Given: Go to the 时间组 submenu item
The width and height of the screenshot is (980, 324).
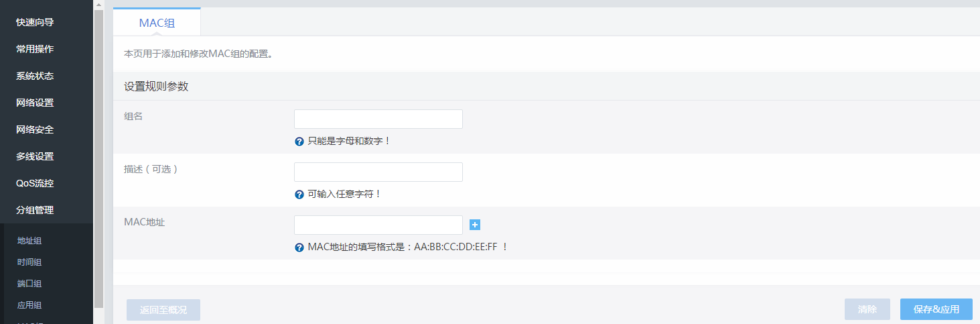Looking at the screenshot, I should 29,262.
